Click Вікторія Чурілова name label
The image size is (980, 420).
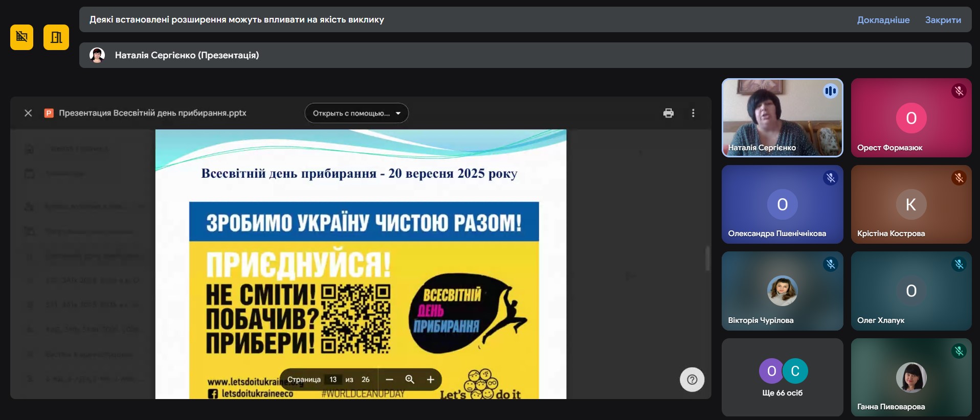[x=761, y=320]
